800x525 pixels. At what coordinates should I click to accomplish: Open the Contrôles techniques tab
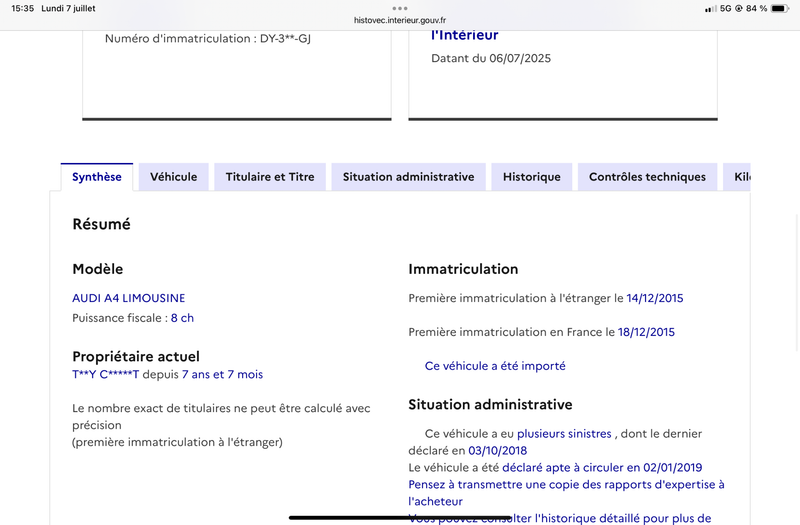point(647,177)
